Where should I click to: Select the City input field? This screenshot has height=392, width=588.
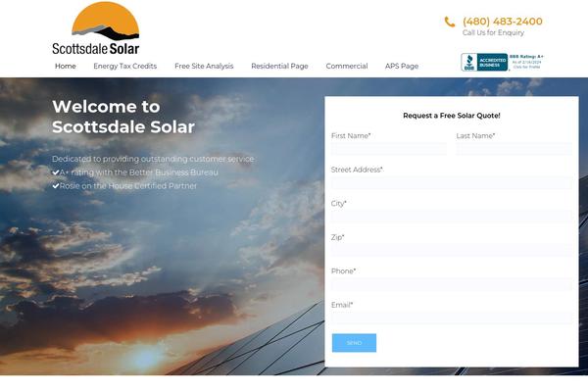[452, 217]
